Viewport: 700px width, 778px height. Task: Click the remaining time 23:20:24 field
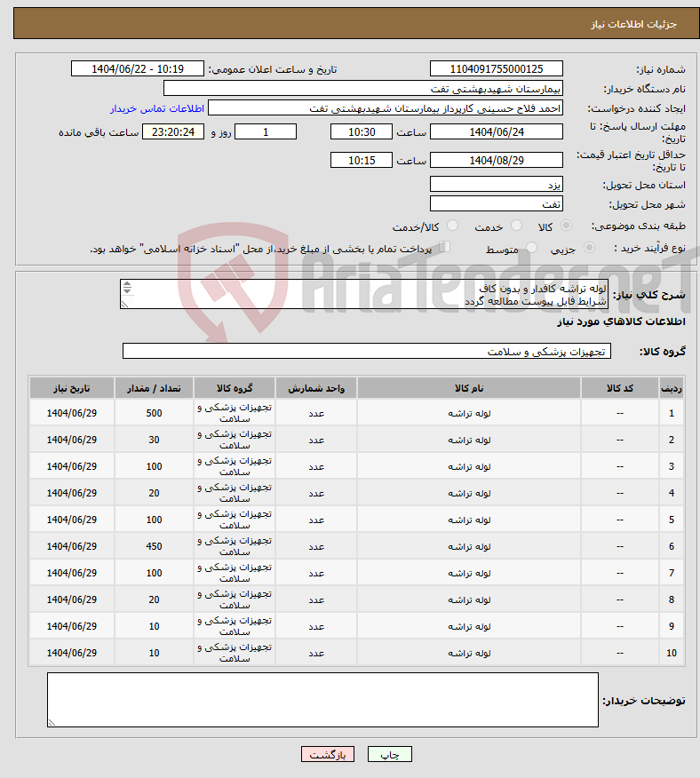(173, 131)
